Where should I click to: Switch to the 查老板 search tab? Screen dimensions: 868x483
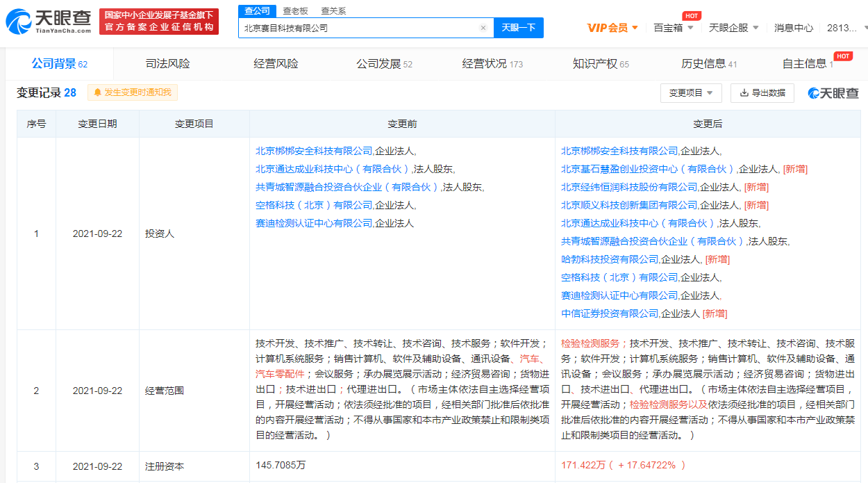(295, 11)
